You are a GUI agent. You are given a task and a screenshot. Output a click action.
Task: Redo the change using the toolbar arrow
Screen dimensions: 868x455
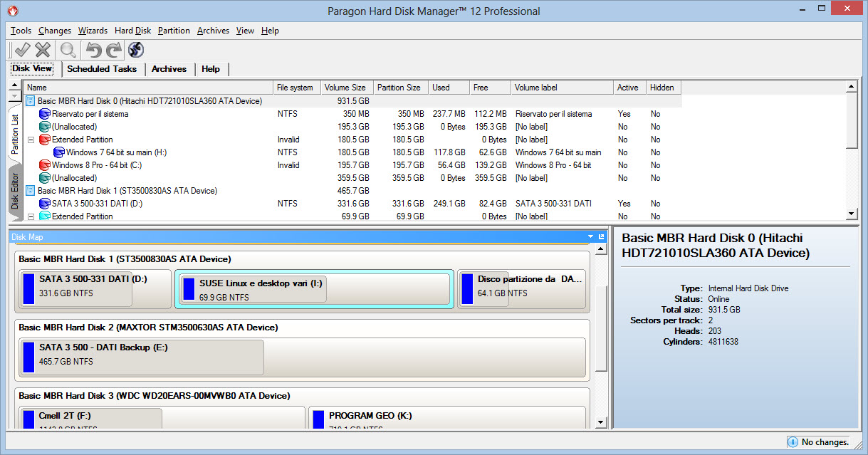114,49
